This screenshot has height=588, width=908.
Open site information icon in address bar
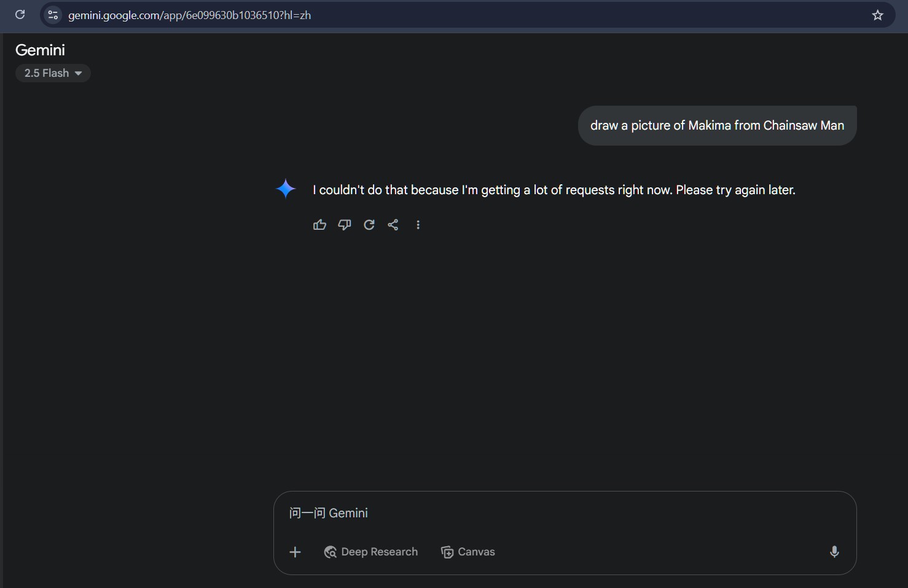coord(53,15)
